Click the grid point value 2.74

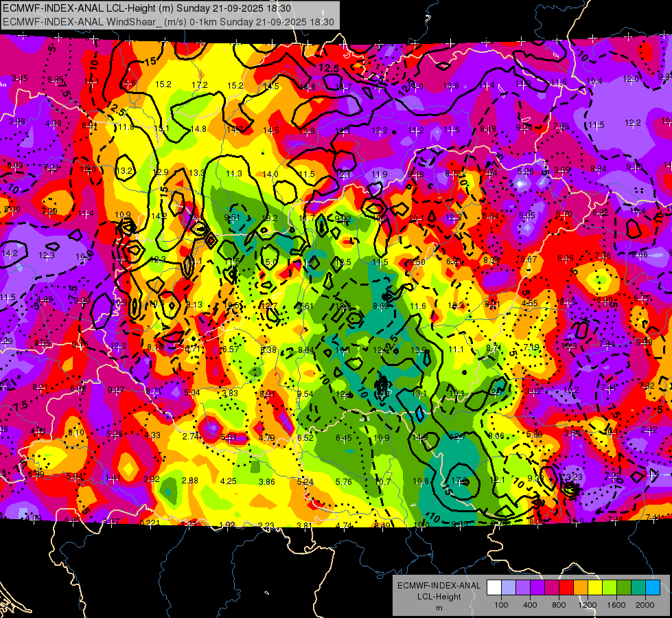tap(191, 436)
